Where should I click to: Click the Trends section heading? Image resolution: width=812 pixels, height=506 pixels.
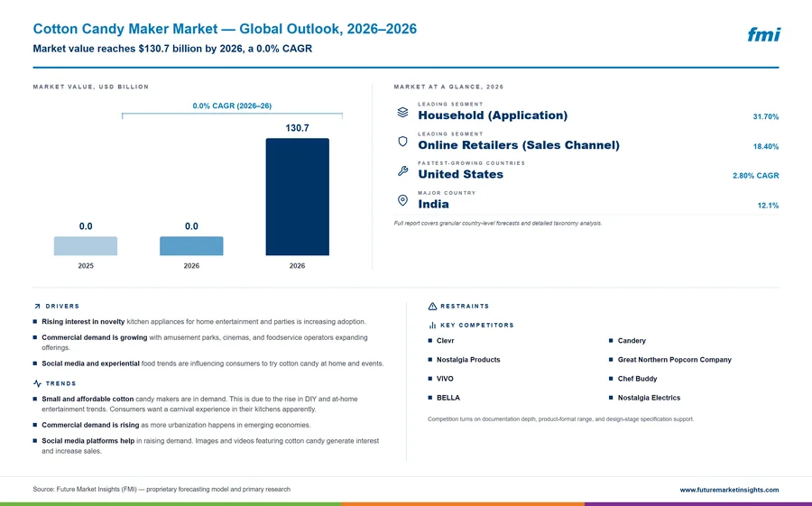point(60,383)
